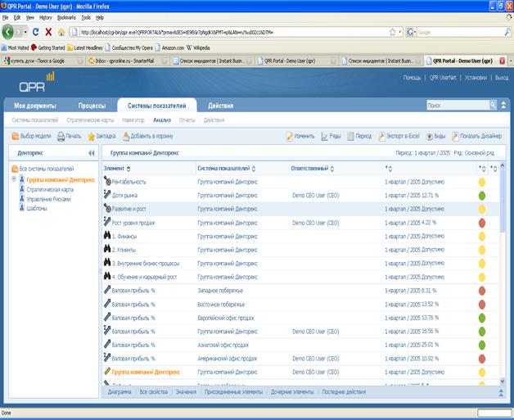514x420 pixels.
Task: Open the Amazon.com bookmark
Action: (169, 47)
